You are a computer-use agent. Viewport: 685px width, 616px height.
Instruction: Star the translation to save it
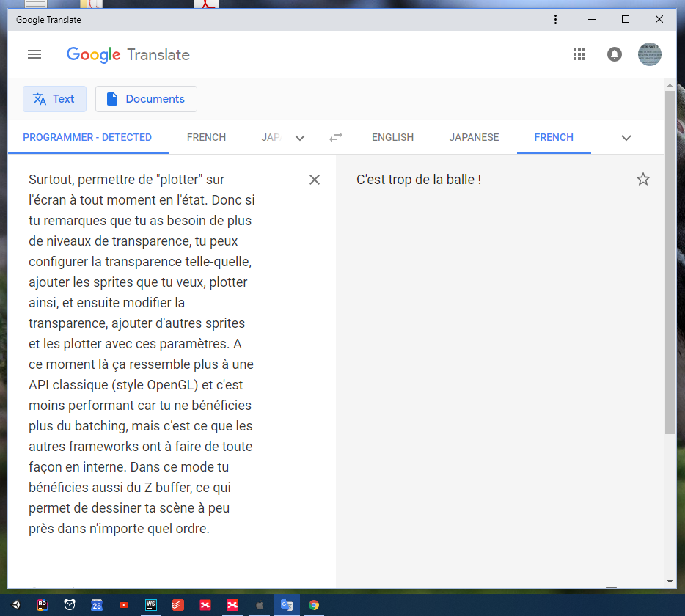(x=643, y=179)
